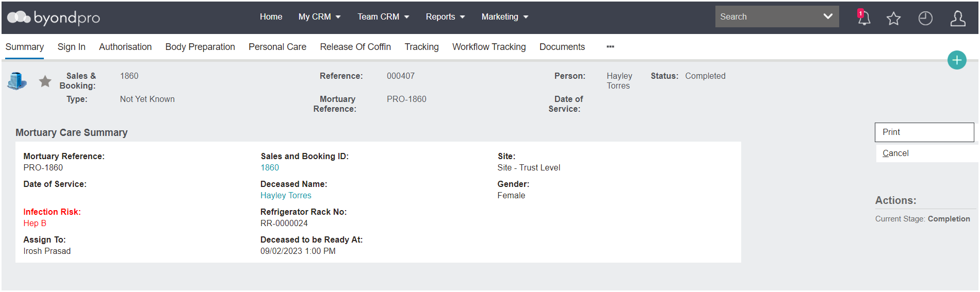
Task: Expand the search dropdown arrow
Action: (x=828, y=16)
